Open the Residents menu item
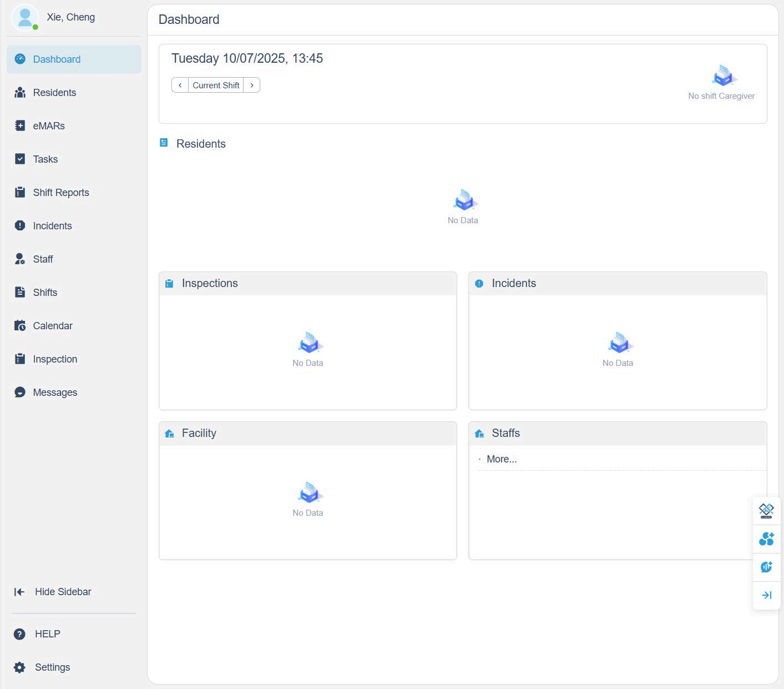 click(54, 93)
